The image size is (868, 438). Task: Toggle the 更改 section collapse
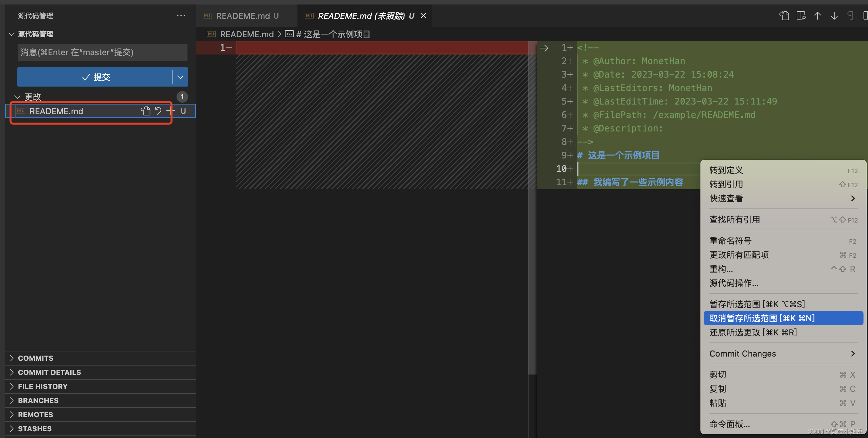(x=12, y=97)
